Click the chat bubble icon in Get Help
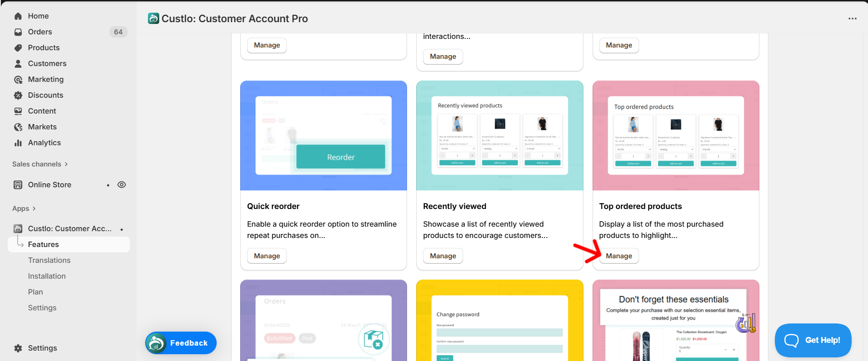 792,340
